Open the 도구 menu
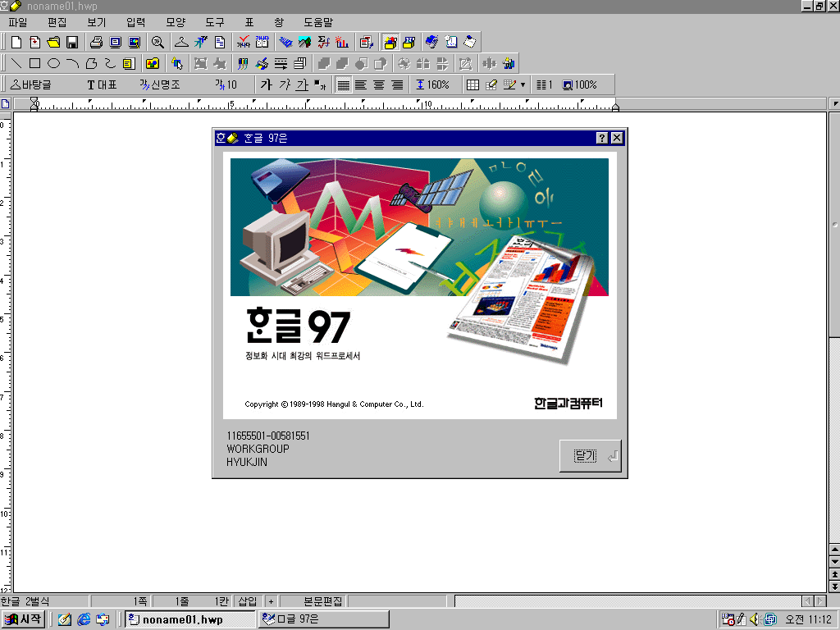Viewport: 840px width, 630px height. (x=215, y=22)
